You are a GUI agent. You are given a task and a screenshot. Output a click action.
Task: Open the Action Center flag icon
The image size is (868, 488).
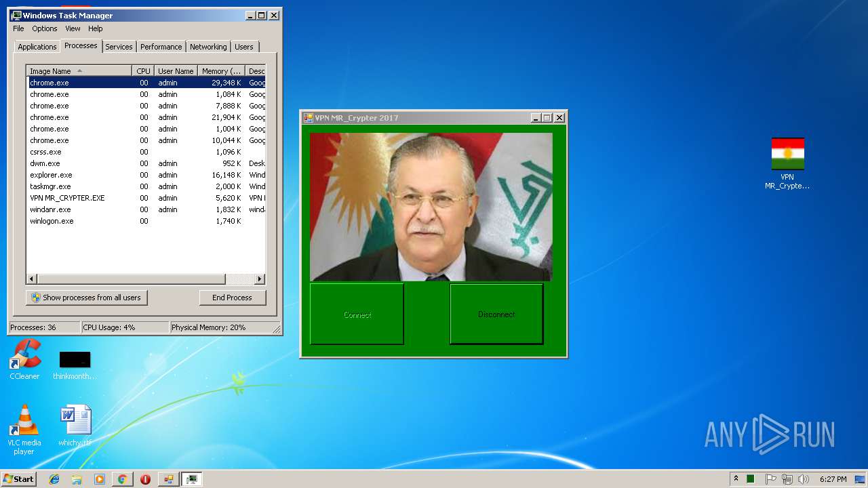pos(770,479)
